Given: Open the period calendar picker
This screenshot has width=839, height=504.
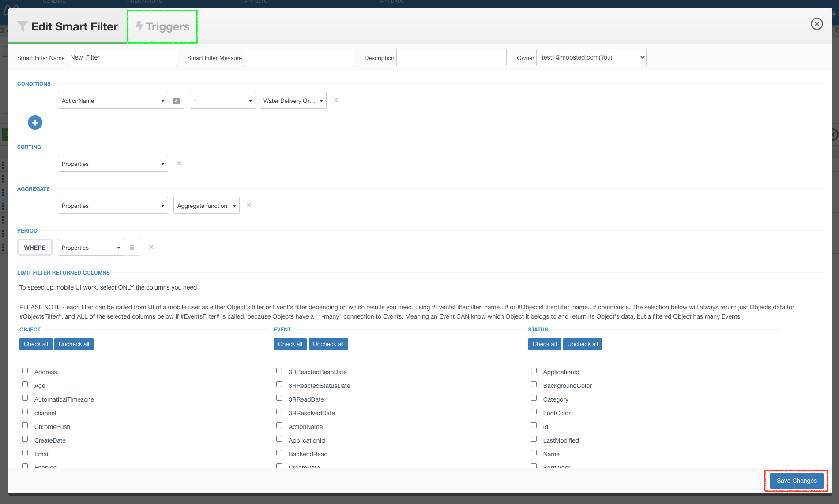Looking at the screenshot, I should point(132,247).
